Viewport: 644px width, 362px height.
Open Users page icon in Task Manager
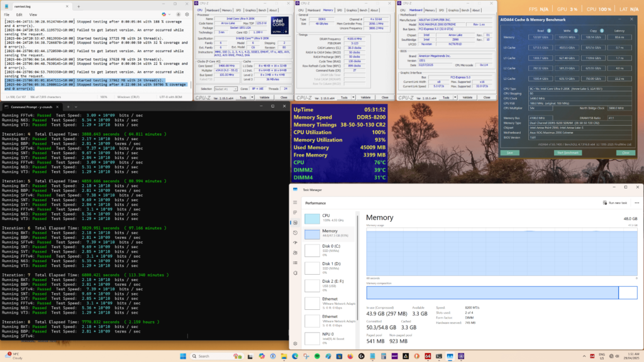point(295,253)
